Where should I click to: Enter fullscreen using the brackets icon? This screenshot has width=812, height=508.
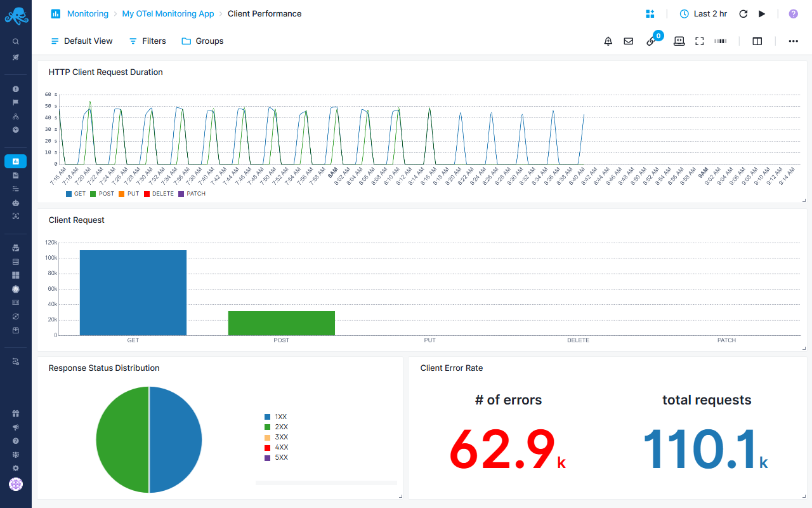[699, 41]
